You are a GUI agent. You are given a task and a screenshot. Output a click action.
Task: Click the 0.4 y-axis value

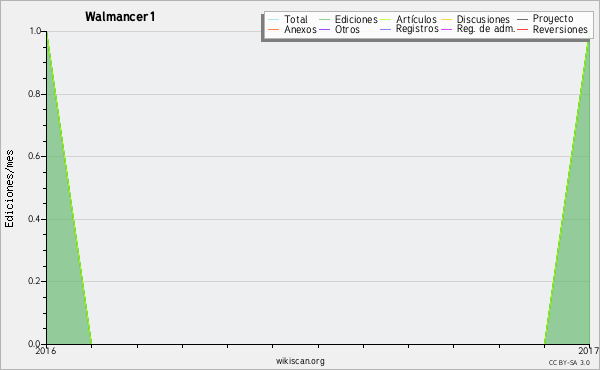[x=35, y=219]
